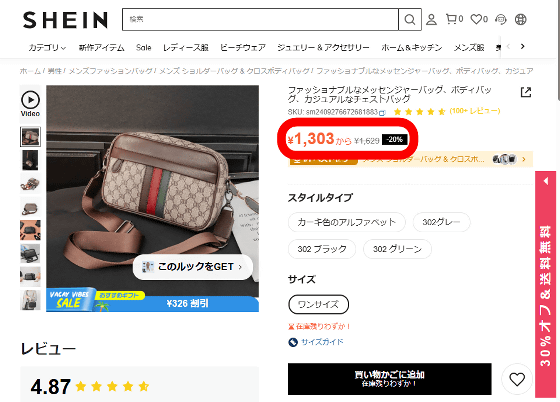Open the サイズガイド link
Screen dimensions: 560x402
click(x=316, y=342)
